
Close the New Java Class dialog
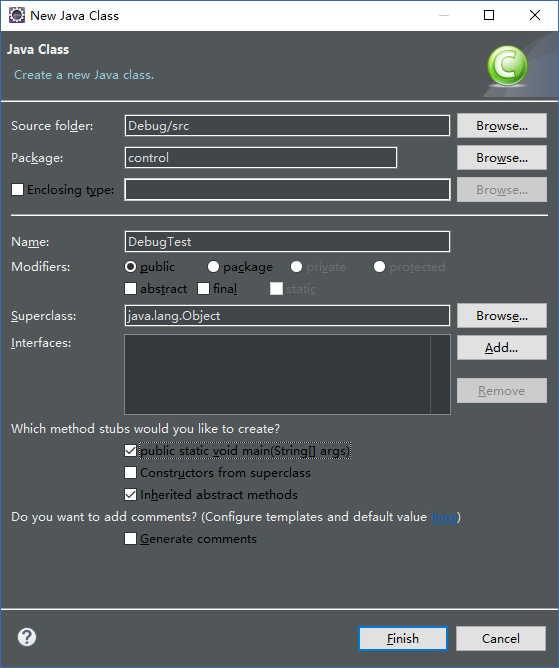[535, 15]
